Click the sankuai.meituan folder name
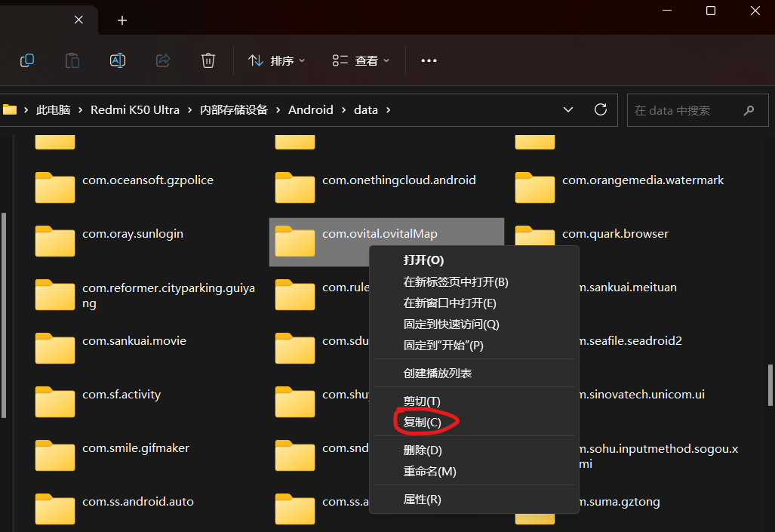 tap(628, 288)
